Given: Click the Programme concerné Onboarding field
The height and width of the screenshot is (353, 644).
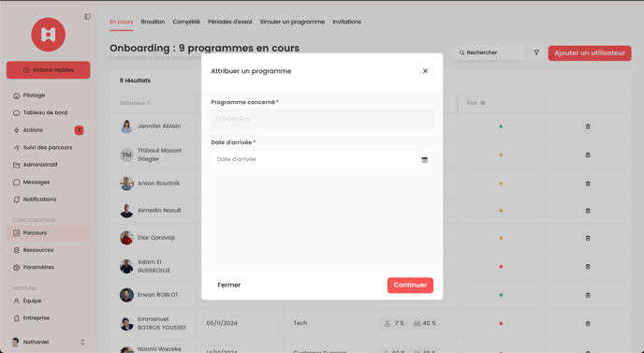Looking at the screenshot, I should 322,119.
